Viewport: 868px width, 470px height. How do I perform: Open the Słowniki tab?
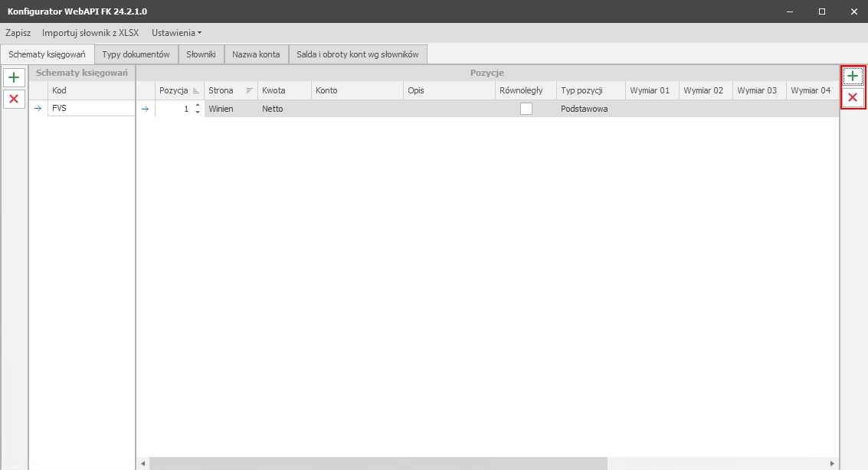(201, 54)
